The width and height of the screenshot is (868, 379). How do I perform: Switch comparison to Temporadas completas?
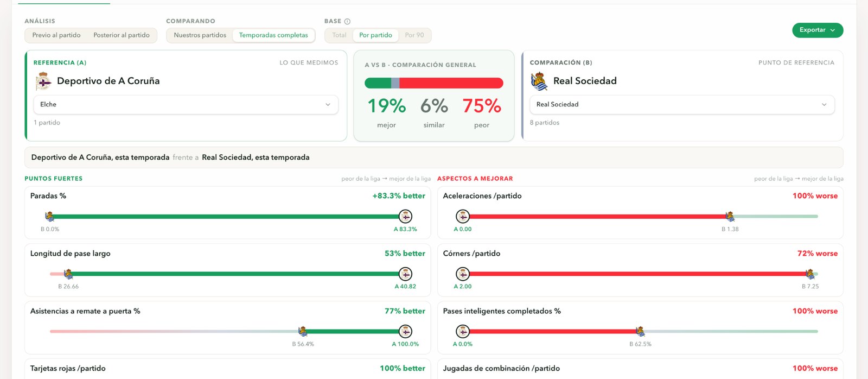(273, 35)
